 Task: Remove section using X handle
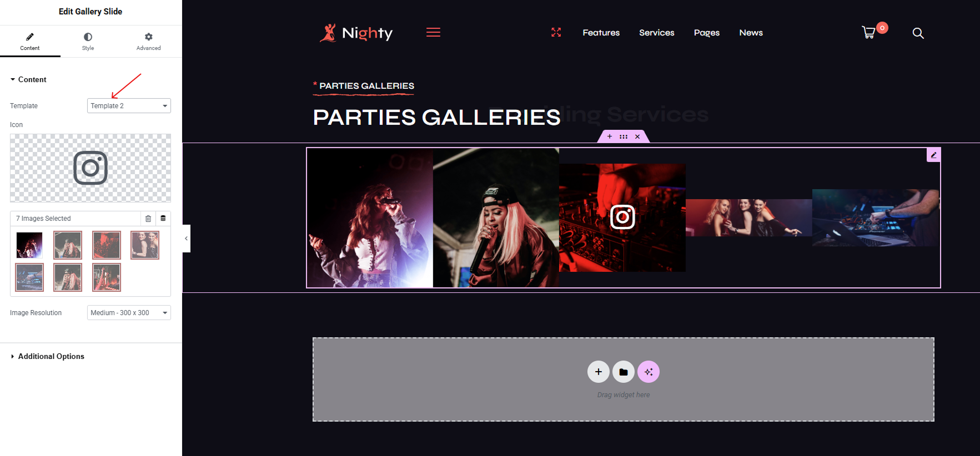click(x=637, y=136)
